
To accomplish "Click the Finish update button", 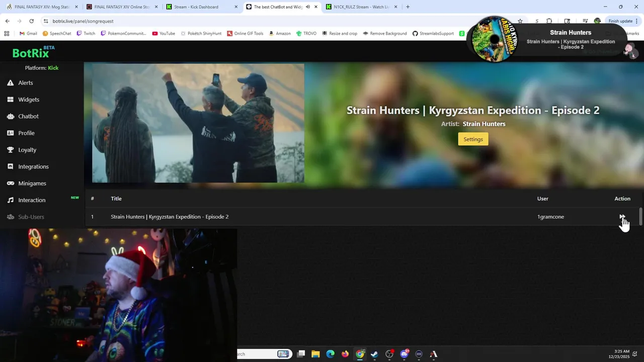I will [623, 21].
